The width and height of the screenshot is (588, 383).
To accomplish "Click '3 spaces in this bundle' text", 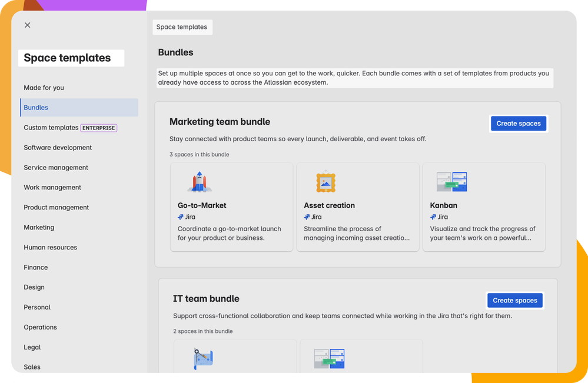I will [199, 154].
